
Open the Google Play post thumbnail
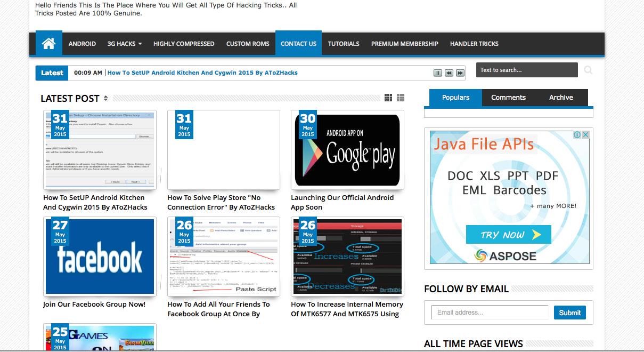point(347,150)
